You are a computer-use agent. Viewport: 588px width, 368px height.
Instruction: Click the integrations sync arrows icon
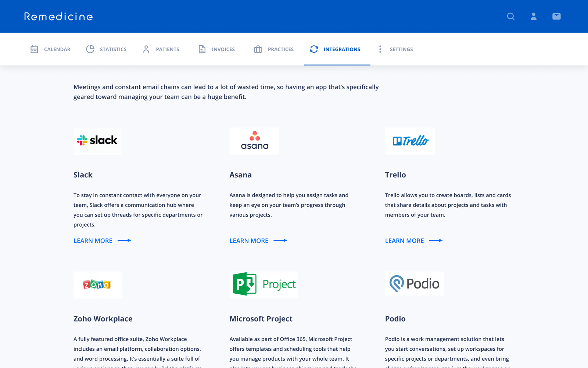(x=314, y=49)
